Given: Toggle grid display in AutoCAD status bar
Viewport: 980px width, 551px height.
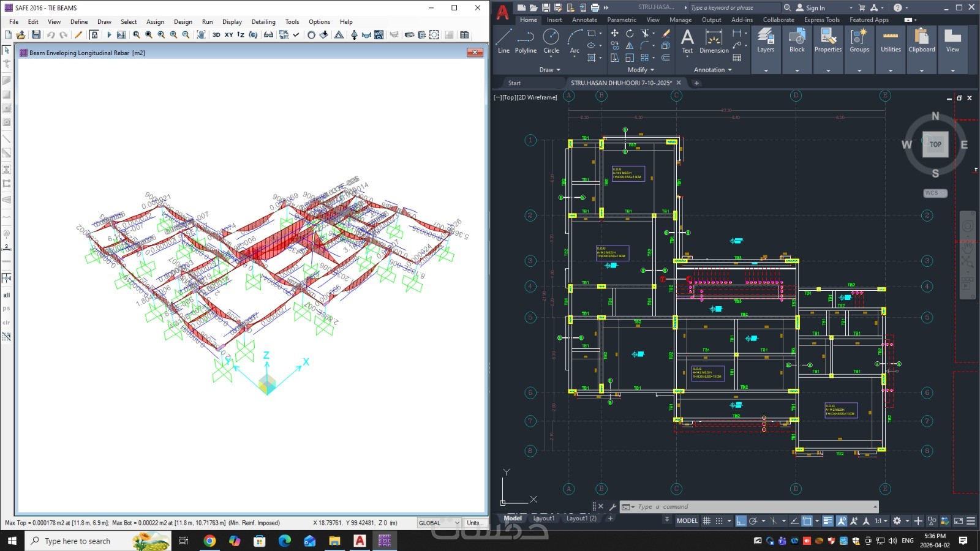Looking at the screenshot, I should [x=706, y=521].
